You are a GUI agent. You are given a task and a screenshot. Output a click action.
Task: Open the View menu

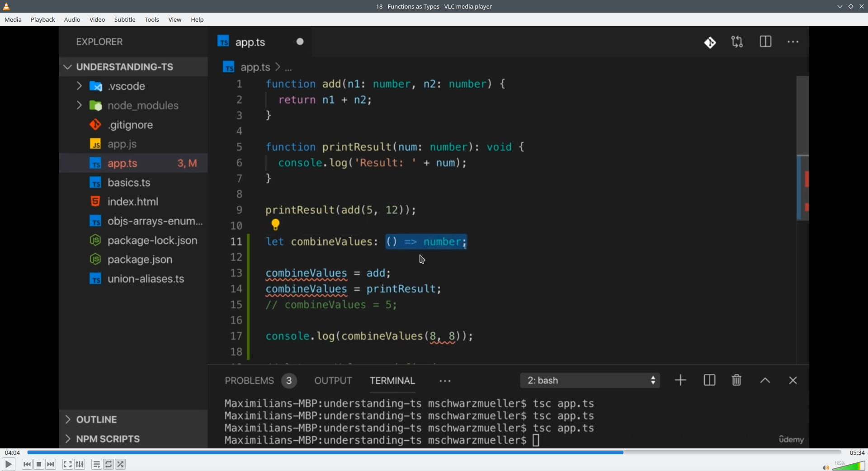pyautogui.click(x=175, y=20)
